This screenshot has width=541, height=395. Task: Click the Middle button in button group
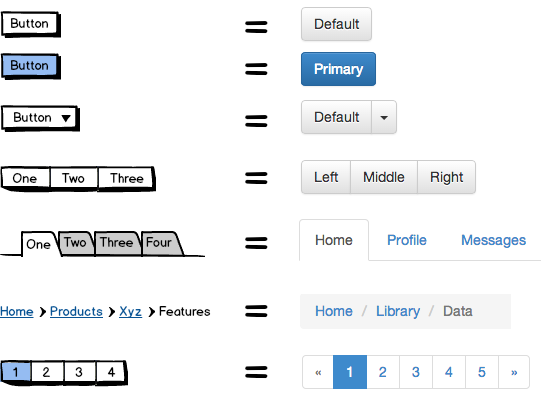click(x=384, y=177)
